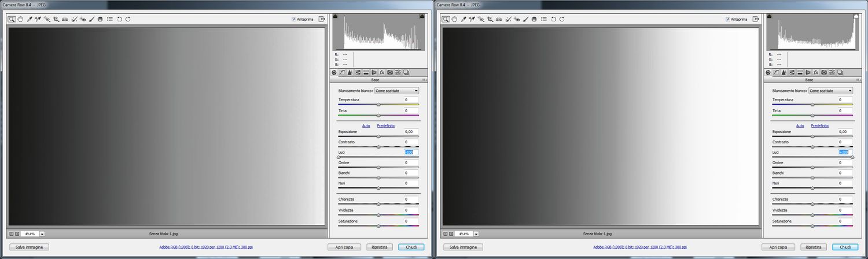Select White Balance eyedropper in left window

click(29, 19)
